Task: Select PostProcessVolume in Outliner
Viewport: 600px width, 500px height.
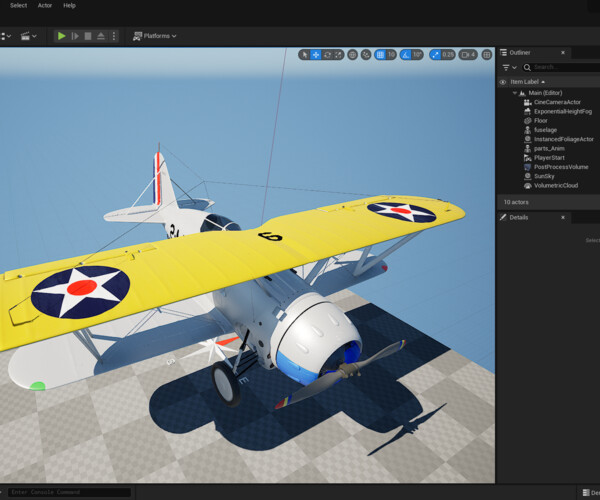Action: [x=561, y=167]
